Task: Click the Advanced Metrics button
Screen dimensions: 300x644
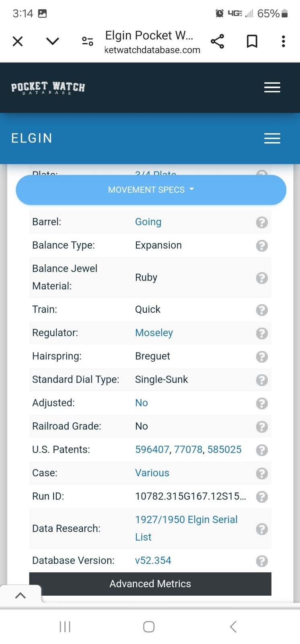Action: click(150, 584)
